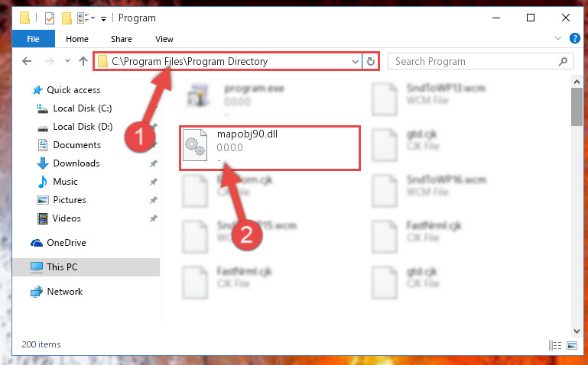The image size is (588, 365).
Task: Open the Help question mark icon
Action: (574, 38)
